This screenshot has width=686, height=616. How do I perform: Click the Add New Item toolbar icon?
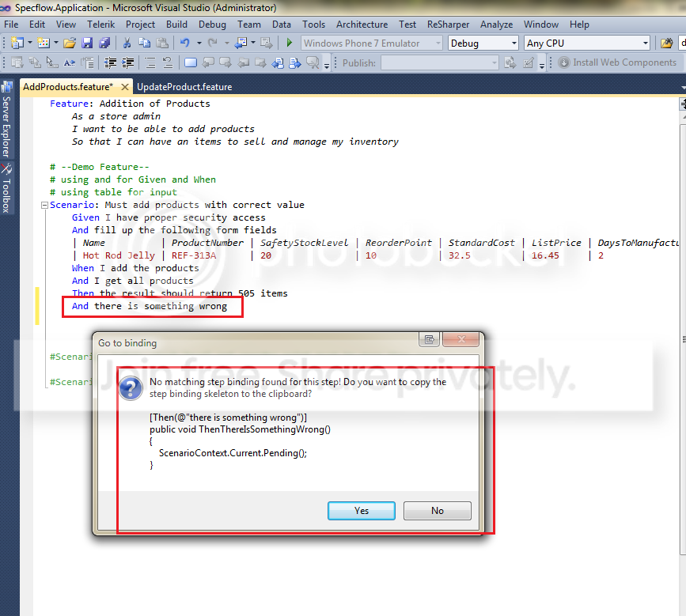[x=44, y=43]
